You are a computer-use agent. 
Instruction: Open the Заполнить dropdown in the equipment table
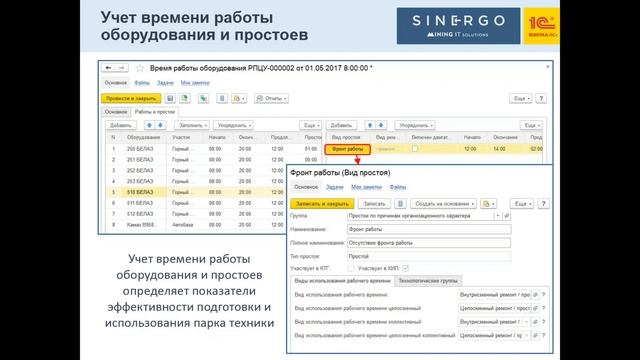[192, 125]
